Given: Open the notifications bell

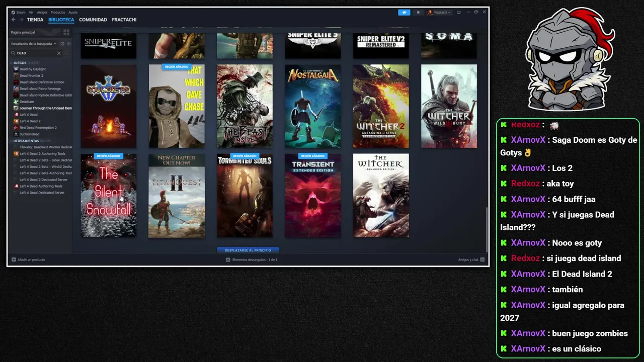Looking at the screenshot, I should click(418, 12).
